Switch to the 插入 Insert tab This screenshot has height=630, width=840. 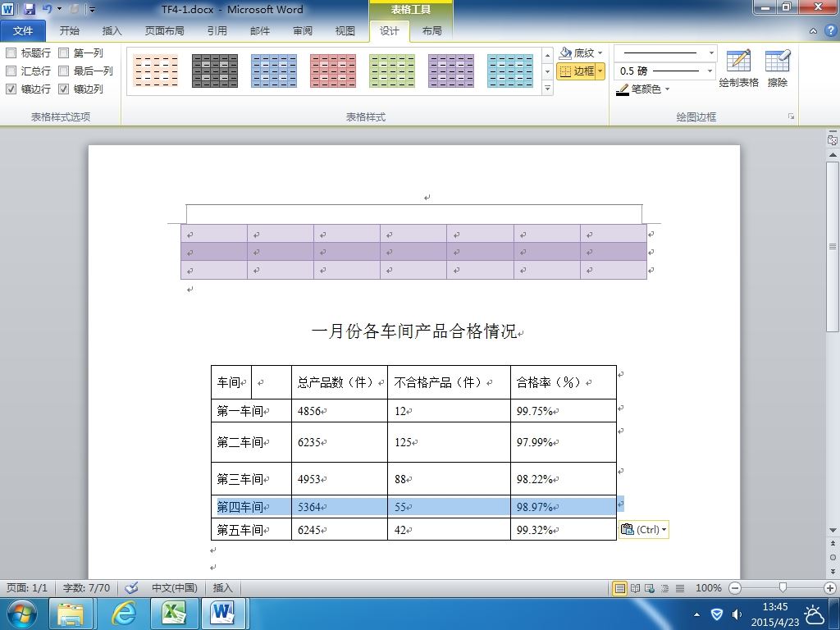(112, 30)
